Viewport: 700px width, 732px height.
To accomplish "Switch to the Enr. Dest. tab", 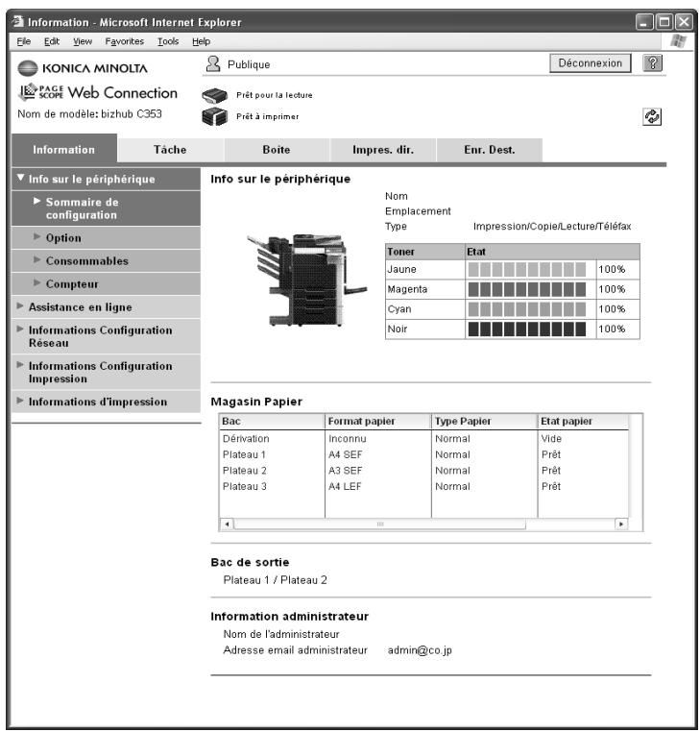I will [x=489, y=150].
